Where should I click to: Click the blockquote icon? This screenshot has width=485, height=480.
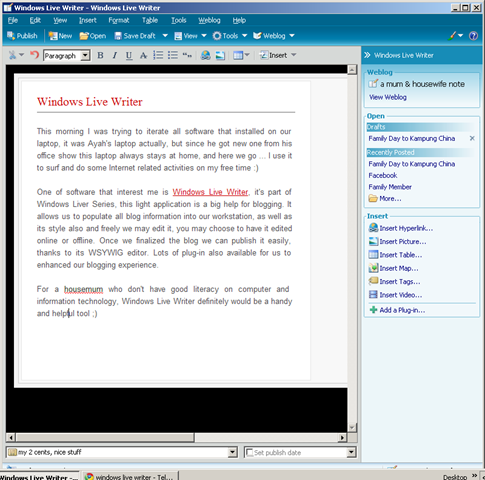point(187,55)
